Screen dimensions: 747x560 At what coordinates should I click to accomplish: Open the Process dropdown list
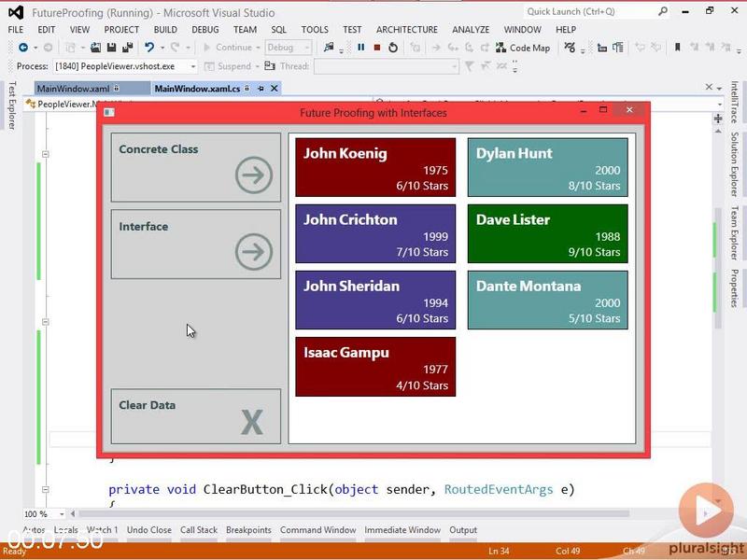[x=193, y=66]
